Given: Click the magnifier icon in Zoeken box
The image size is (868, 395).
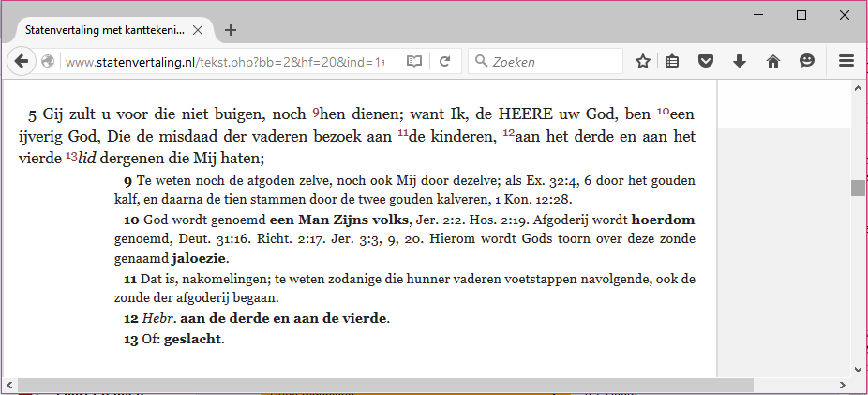Looking at the screenshot, I should click(481, 61).
